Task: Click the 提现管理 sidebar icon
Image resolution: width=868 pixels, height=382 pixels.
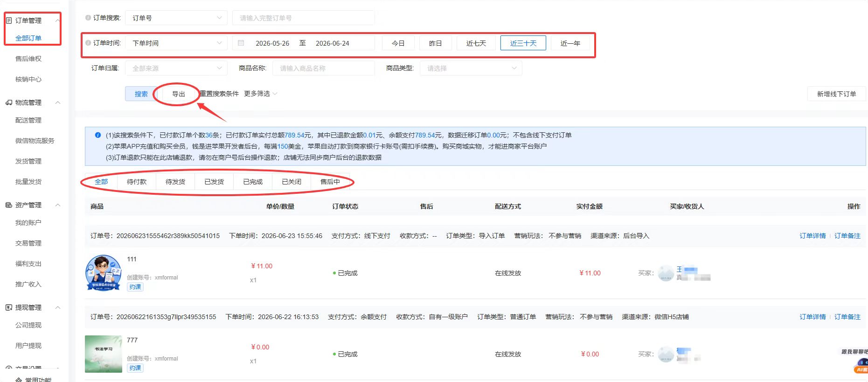Action: [x=9, y=307]
